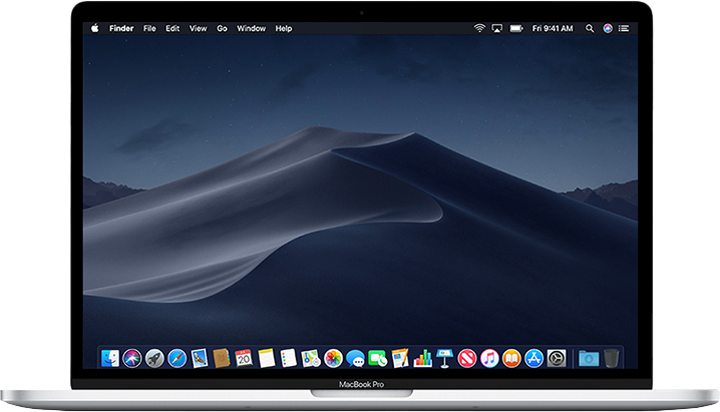
Task: Open the Window menu
Action: [251, 28]
